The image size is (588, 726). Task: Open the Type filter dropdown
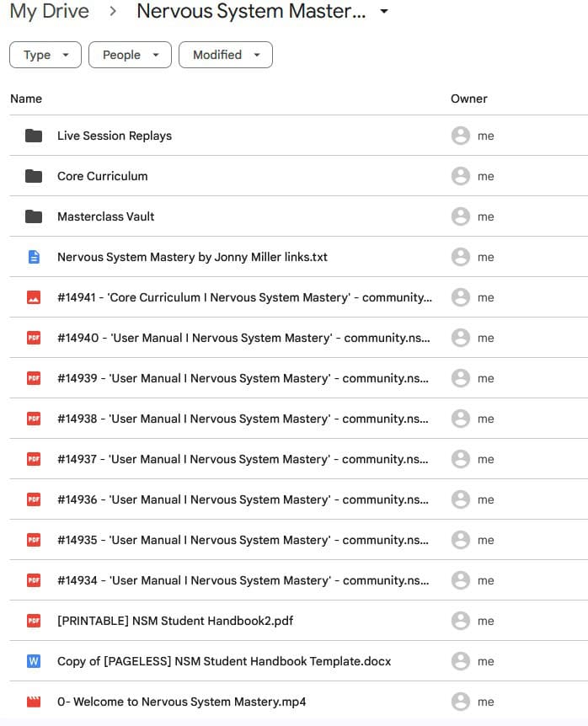tap(45, 55)
